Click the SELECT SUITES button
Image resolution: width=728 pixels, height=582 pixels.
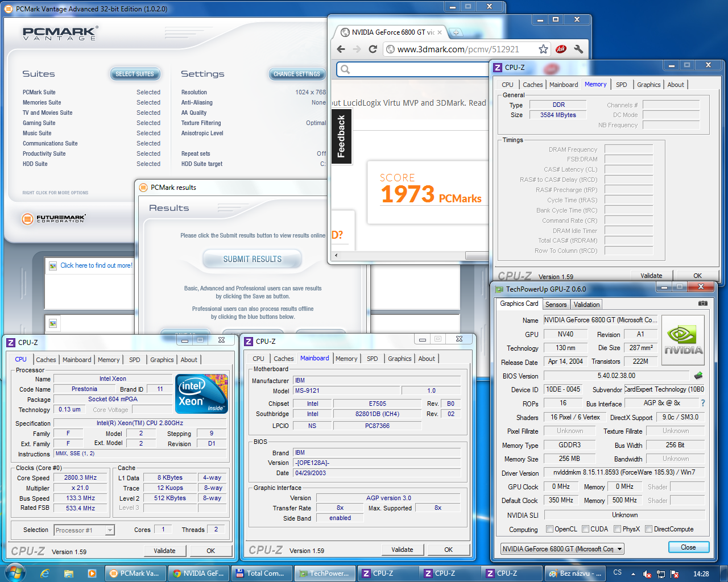pos(135,74)
